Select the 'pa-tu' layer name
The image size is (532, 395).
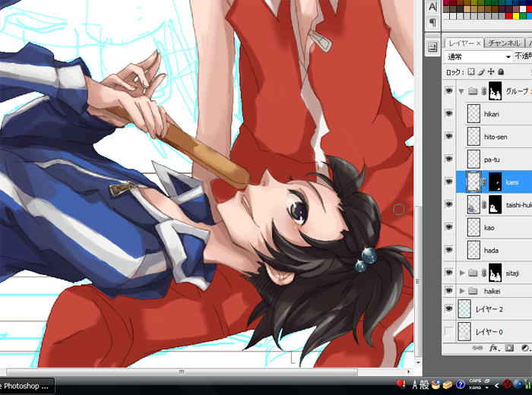coord(492,160)
